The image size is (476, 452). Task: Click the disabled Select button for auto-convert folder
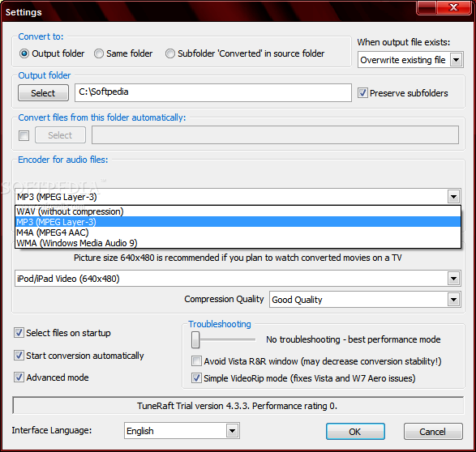[60, 135]
